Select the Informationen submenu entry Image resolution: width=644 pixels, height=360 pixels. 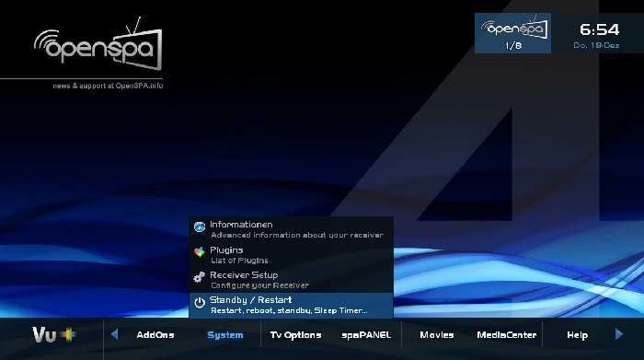coord(292,229)
